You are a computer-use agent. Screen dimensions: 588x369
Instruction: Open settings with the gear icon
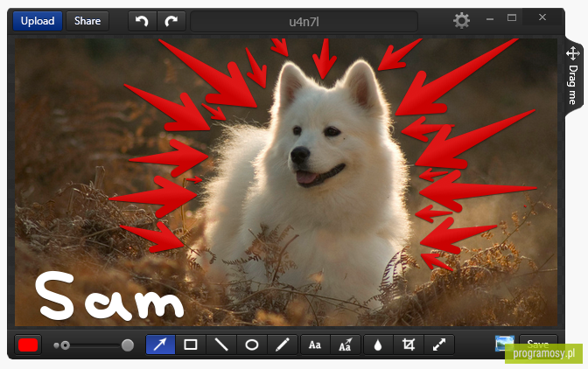(462, 21)
